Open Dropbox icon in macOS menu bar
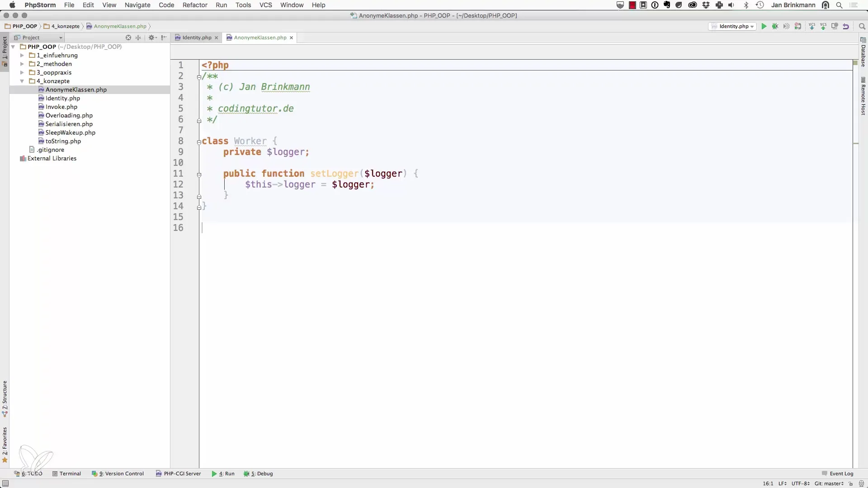The width and height of the screenshot is (868, 488). click(x=706, y=5)
